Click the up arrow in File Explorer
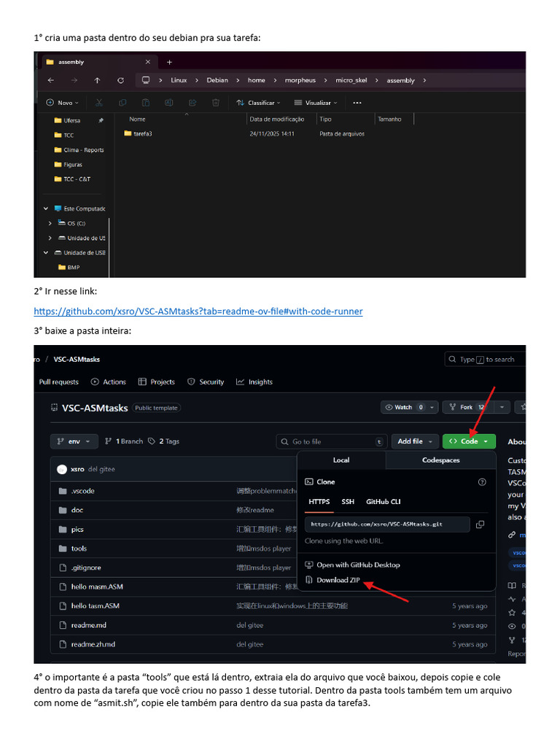 [x=97, y=80]
